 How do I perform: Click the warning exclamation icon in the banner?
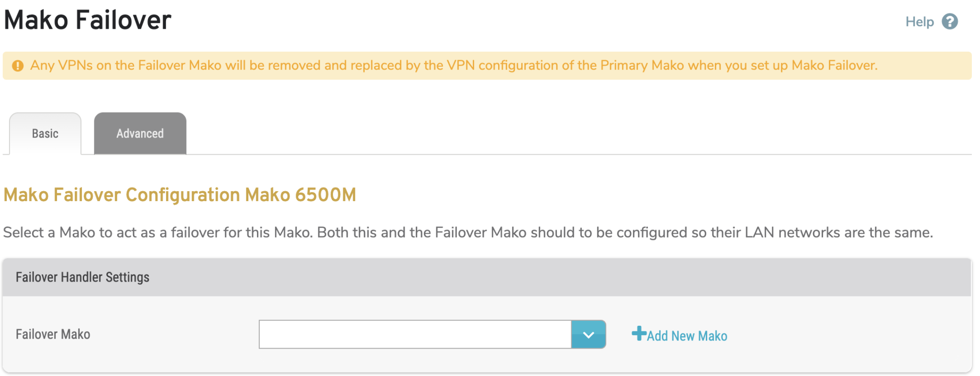tap(18, 65)
